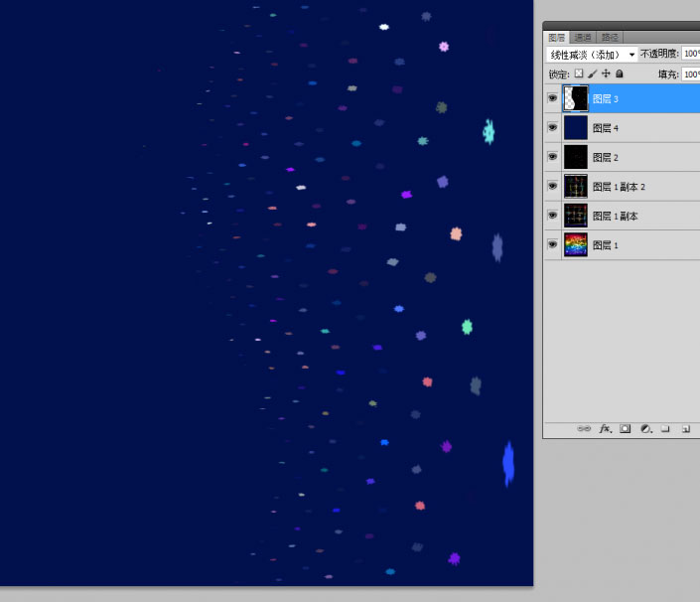Create new fill or adjustment layer
The width and height of the screenshot is (700, 602).
(x=645, y=429)
